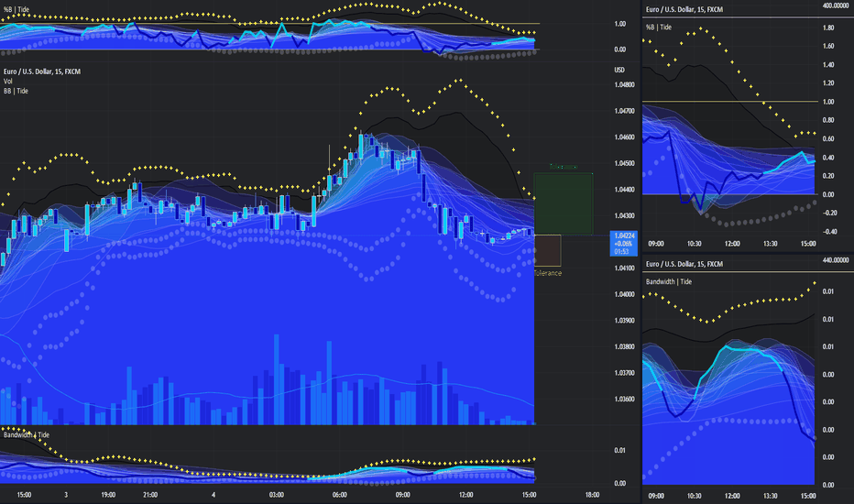854x504 pixels.
Task: Click the 0.20 axis label in the upper-right chart
Action: [x=827, y=176]
